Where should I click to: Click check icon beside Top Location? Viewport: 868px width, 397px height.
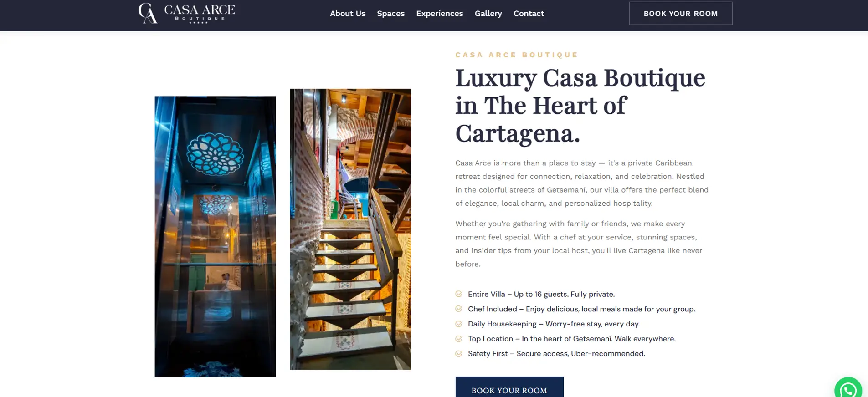coord(459,339)
